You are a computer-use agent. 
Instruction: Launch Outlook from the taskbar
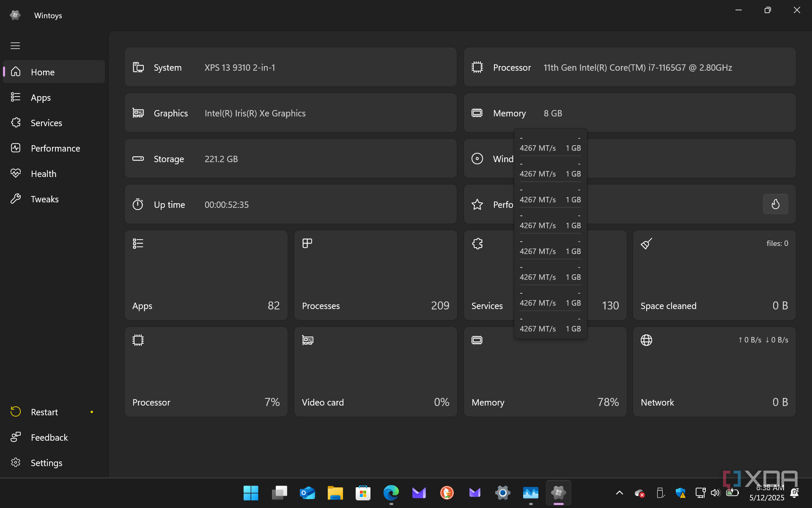coord(307,493)
